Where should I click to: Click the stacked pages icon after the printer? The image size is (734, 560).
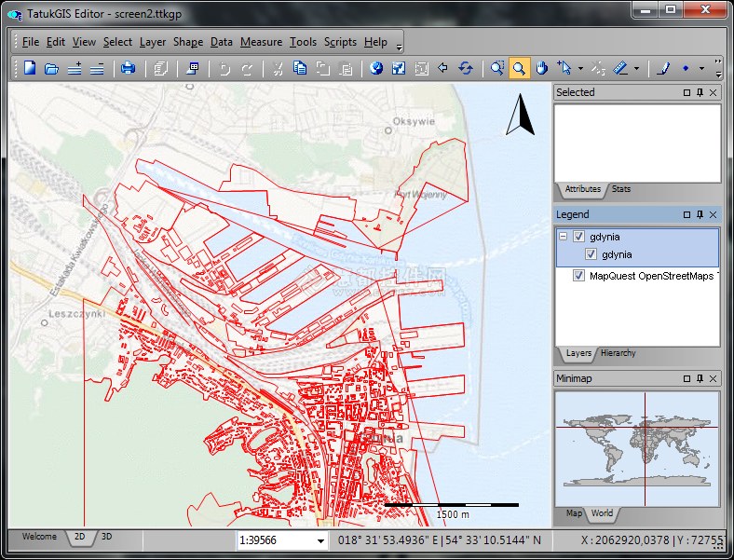point(160,69)
